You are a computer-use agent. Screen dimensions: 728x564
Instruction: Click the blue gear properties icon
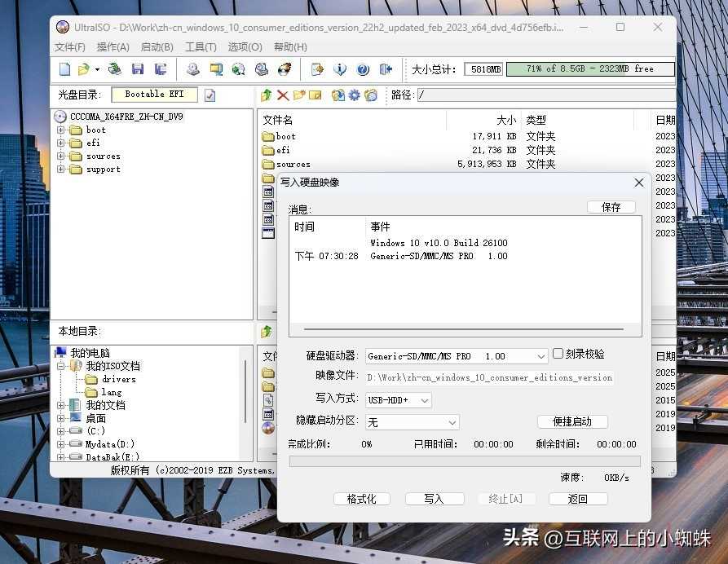(355, 95)
